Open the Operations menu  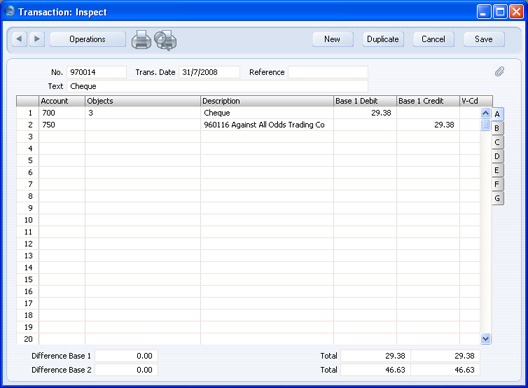click(x=88, y=39)
